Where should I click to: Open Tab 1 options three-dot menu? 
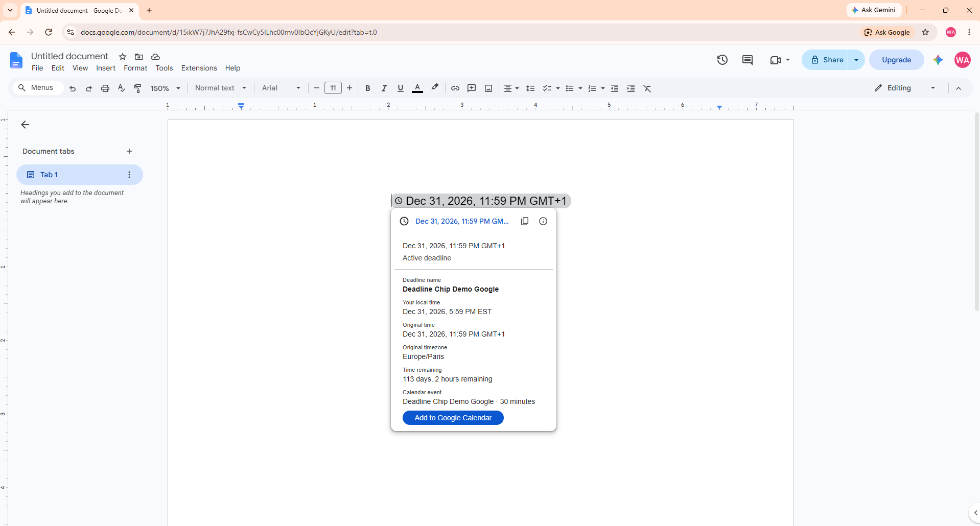pos(129,175)
